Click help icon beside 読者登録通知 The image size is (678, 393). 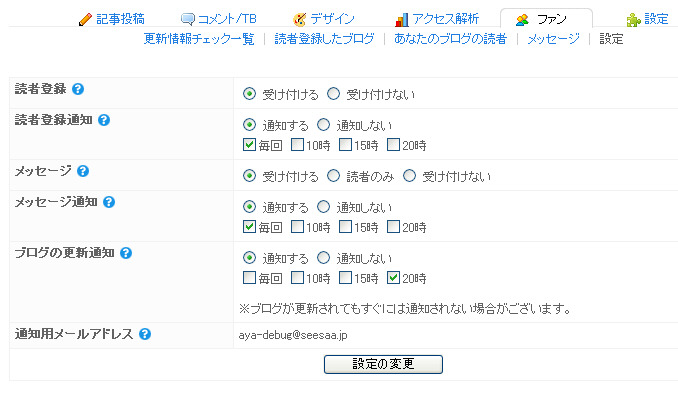[x=104, y=120]
